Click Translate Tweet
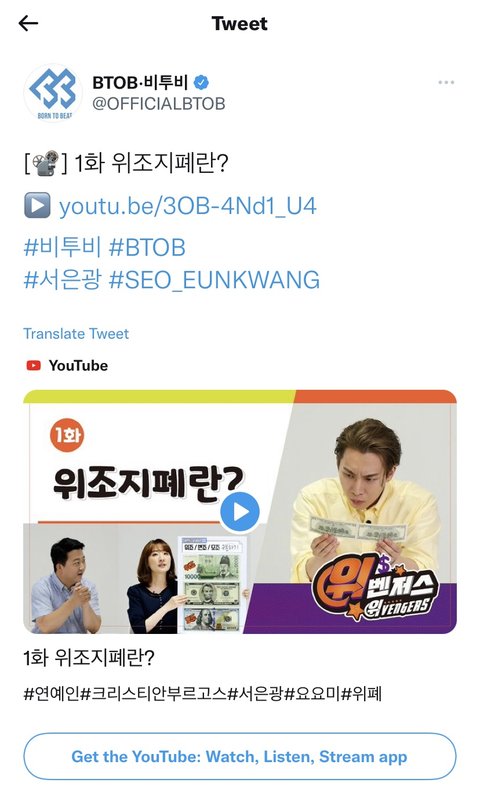This screenshot has width=480, height=801. 76,334
